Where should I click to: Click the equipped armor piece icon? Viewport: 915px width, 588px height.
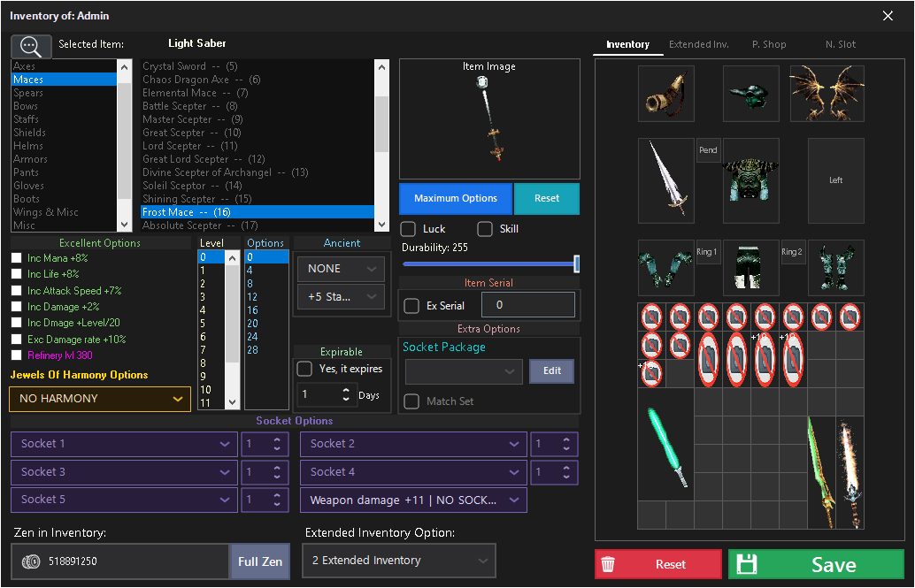point(750,180)
